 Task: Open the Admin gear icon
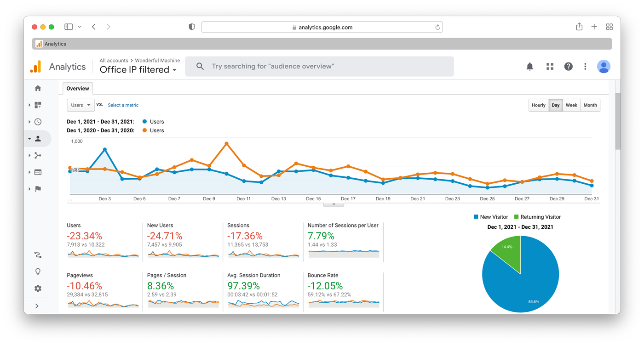[x=38, y=288]
